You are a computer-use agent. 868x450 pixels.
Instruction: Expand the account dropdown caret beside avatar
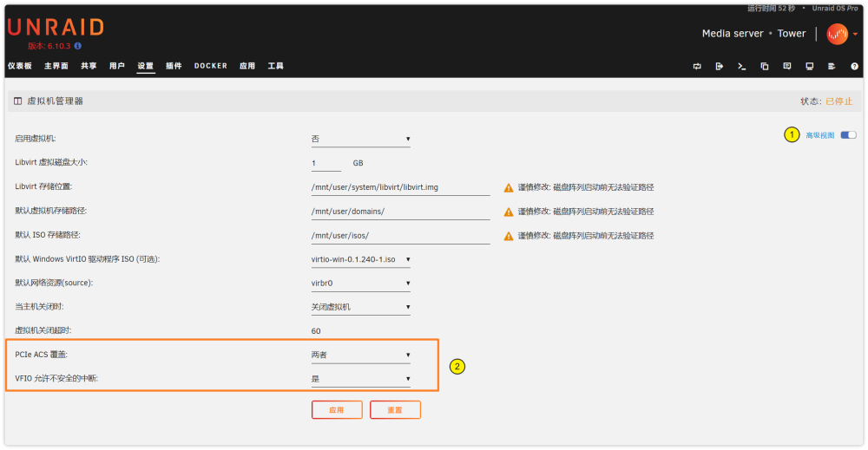click(855, 35)
